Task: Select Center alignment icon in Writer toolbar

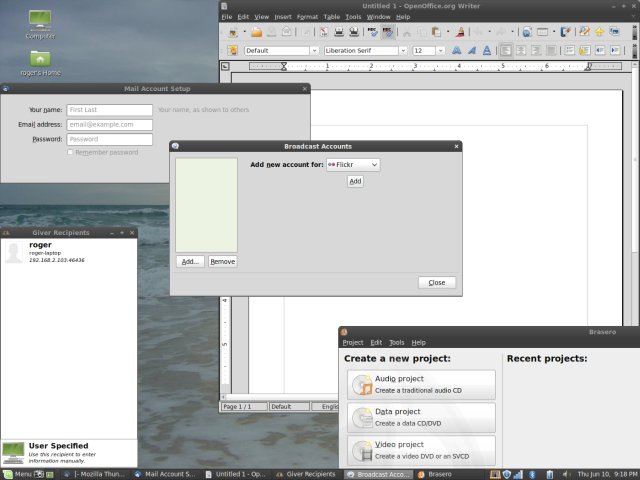Action: coord(521,50)
